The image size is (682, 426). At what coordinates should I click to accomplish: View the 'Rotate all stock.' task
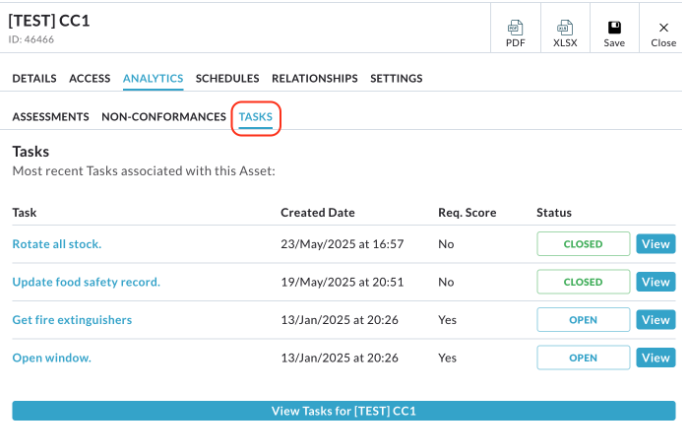(656, 244)
